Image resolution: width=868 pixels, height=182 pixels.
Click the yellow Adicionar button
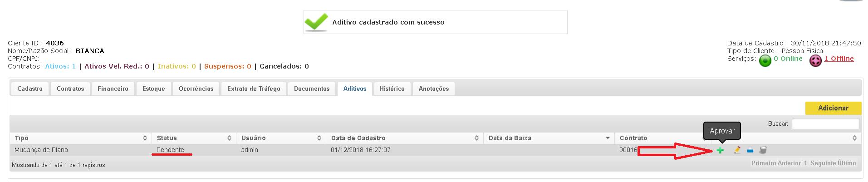point(833,108)
